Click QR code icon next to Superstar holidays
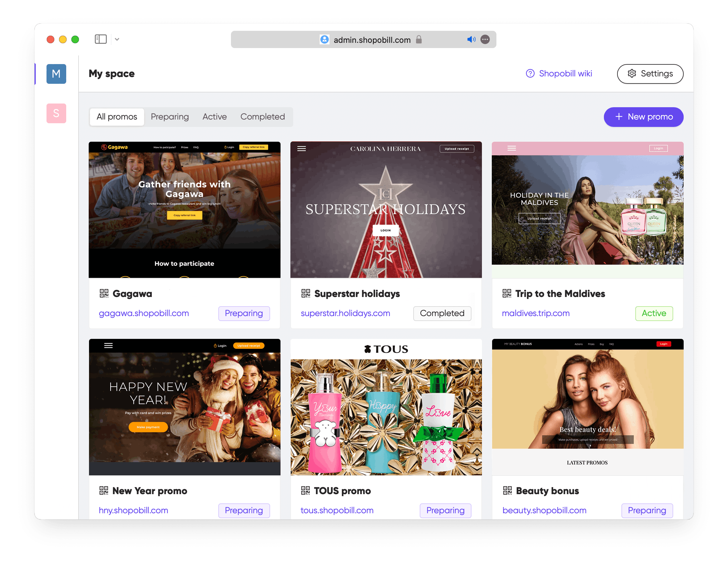The height and width of the screenshot is (565, 728). pos(306,294)
